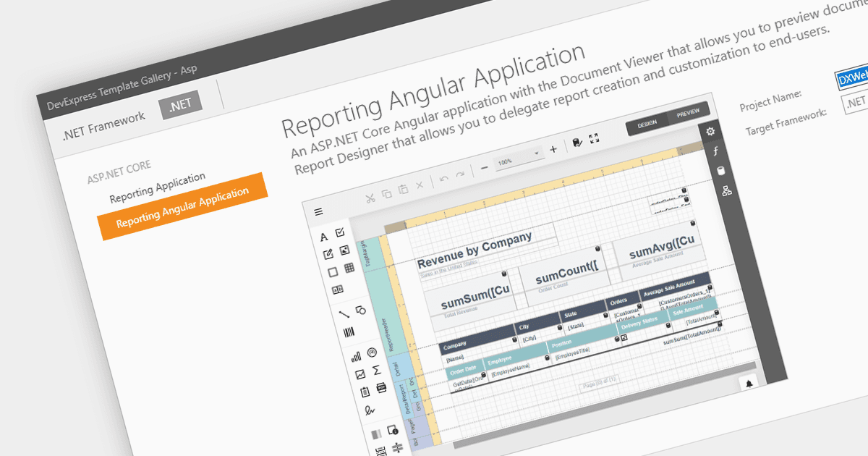The image size is (868, 456).
Task: Select the Check Box control in the toolbox
Action: [341, 232]
